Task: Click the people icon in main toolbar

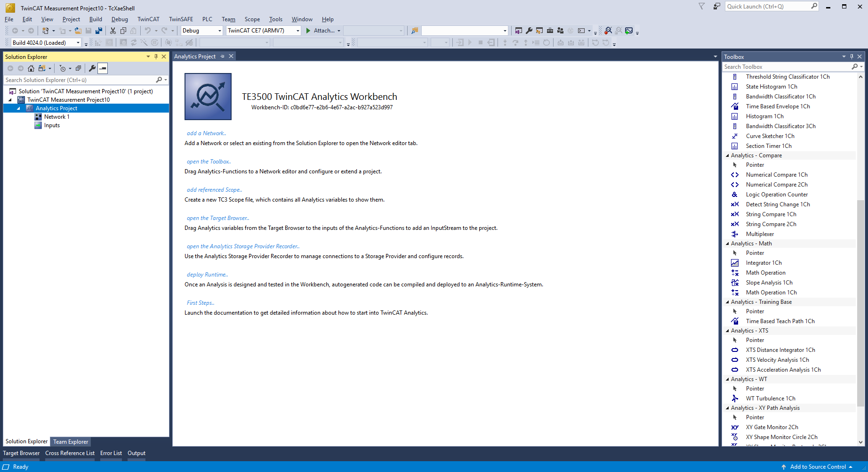Action: [560, 31]
